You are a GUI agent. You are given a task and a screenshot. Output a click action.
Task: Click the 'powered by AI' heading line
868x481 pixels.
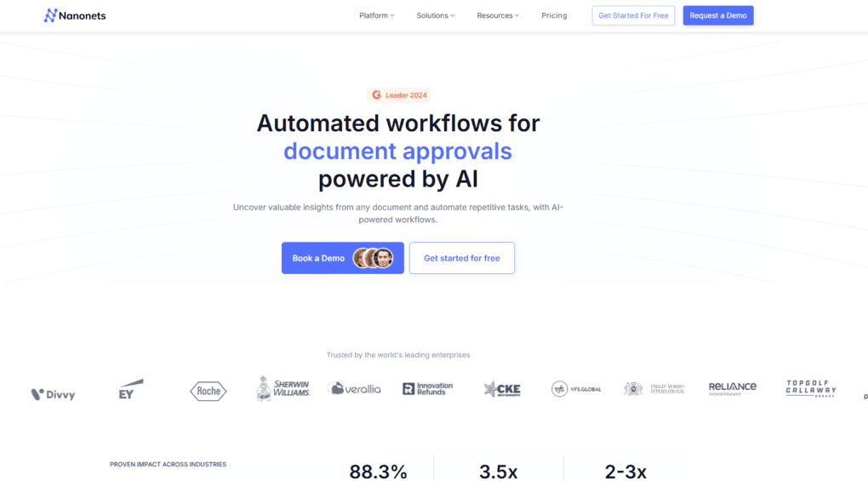click(x=398, y=179)
